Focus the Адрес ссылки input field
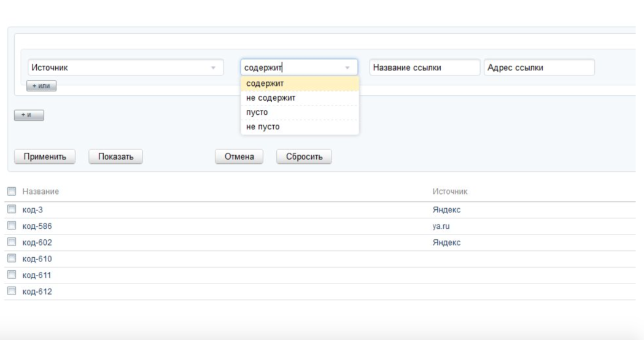Screen dimensions: 644x340 click(539, 68)
